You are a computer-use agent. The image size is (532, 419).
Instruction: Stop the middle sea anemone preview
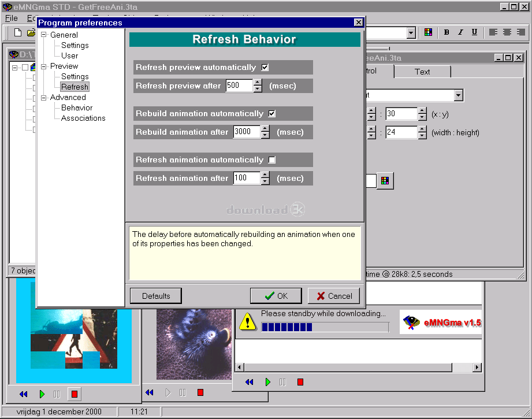(x=200, y=392)
